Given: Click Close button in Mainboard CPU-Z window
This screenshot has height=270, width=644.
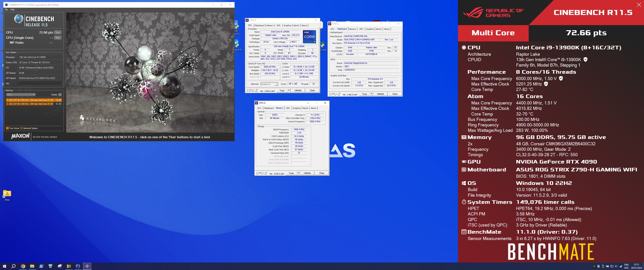Looking at the screenshot, I should [395, 94].
